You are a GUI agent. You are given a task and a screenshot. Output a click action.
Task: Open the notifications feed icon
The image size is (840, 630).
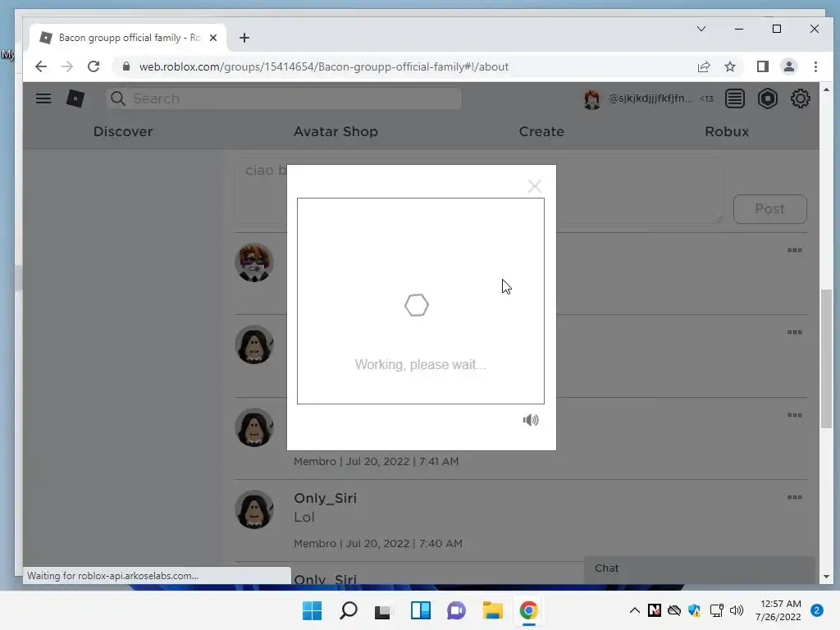[734, 98]
